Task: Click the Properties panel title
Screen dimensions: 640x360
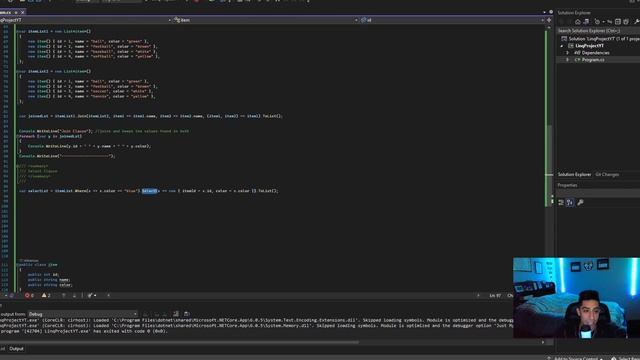Action: pyautogui.click(x=567, y=185)
